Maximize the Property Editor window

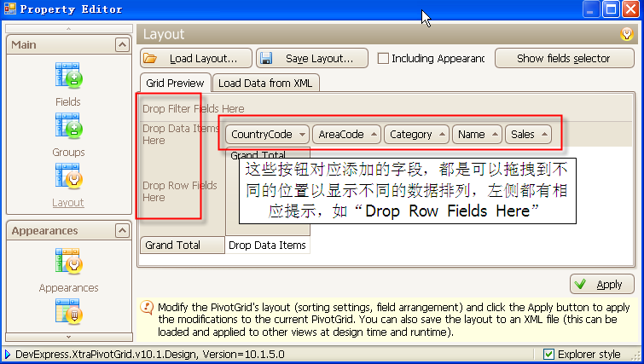(x=611, y=9)
